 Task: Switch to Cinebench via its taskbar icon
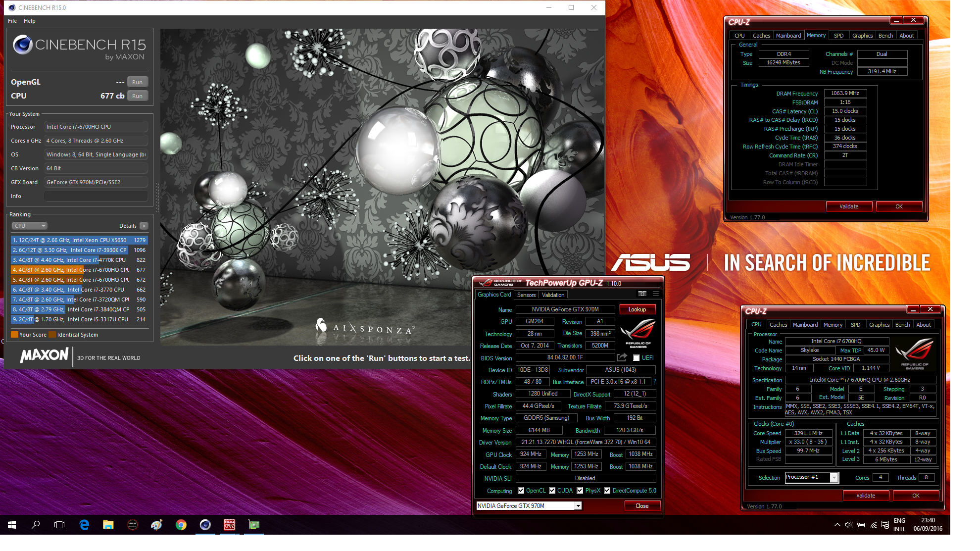[205, 525]
